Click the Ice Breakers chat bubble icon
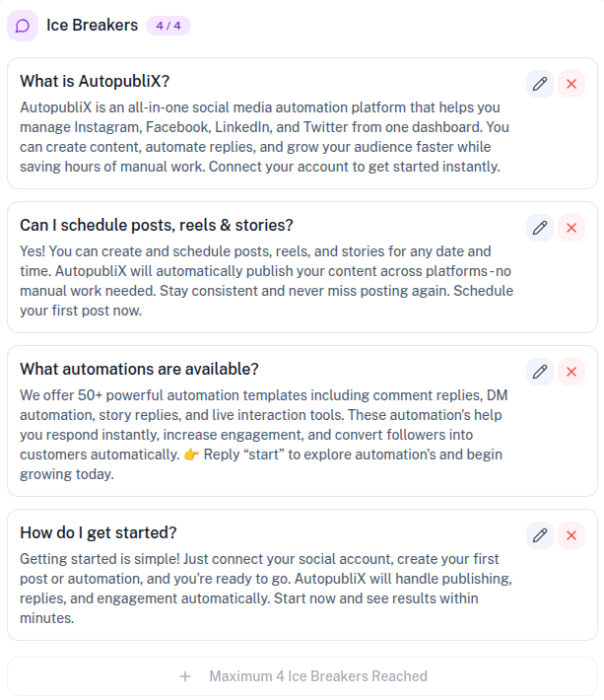This screenshot has height=700, width=604. 23,26
